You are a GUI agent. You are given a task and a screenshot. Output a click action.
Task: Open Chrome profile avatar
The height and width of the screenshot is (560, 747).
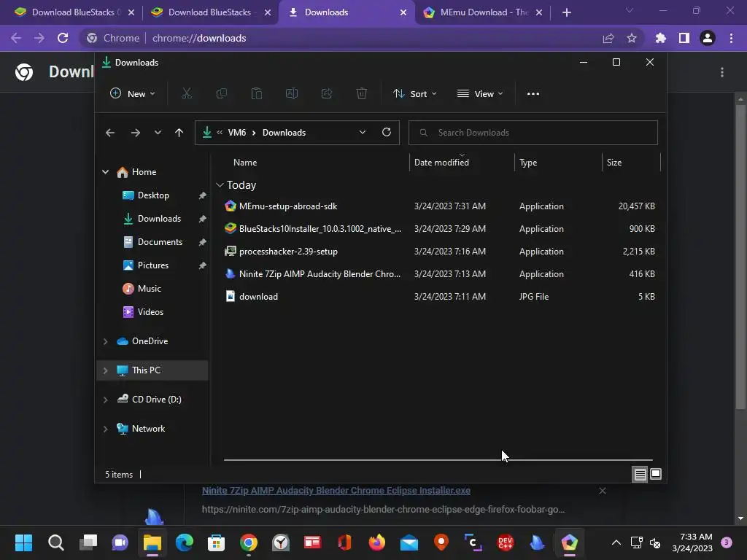click(708, 38)
